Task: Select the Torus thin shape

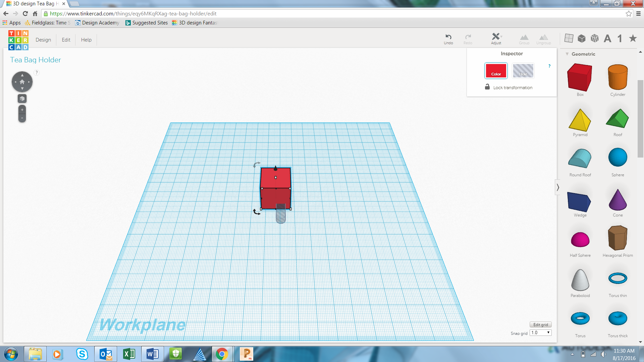Action: pyautogui.click(x=618, y=278)
